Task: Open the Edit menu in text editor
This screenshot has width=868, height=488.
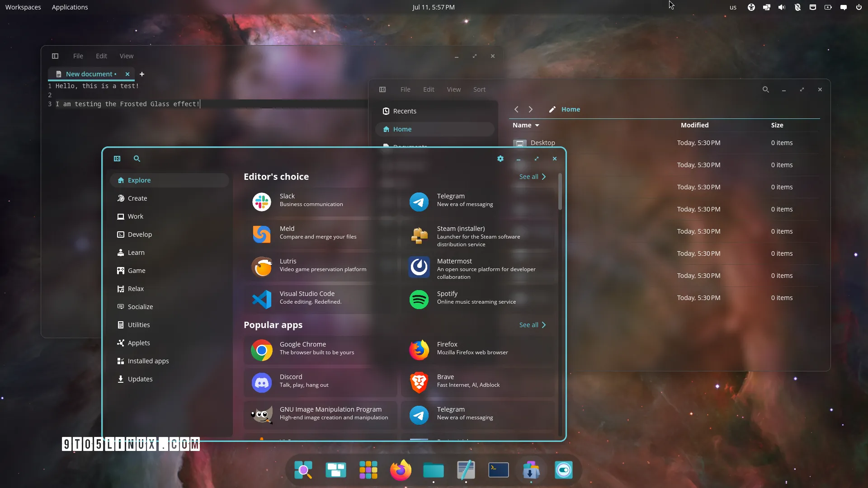Action: pos(101,56)
